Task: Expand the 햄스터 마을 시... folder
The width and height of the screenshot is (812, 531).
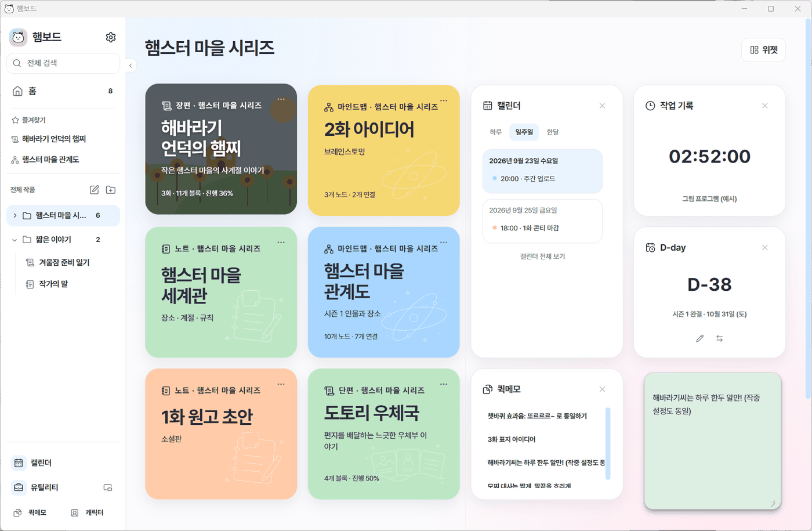Action: [15, 215]
